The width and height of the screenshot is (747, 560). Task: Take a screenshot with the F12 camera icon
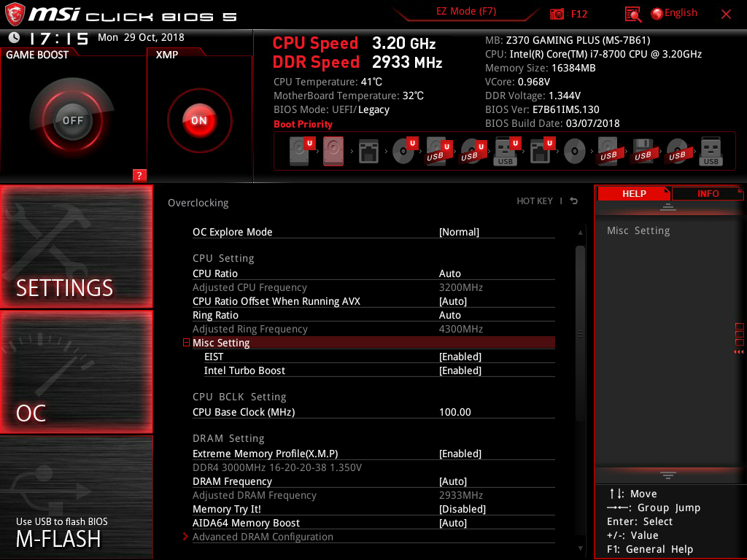coord(557,14)
